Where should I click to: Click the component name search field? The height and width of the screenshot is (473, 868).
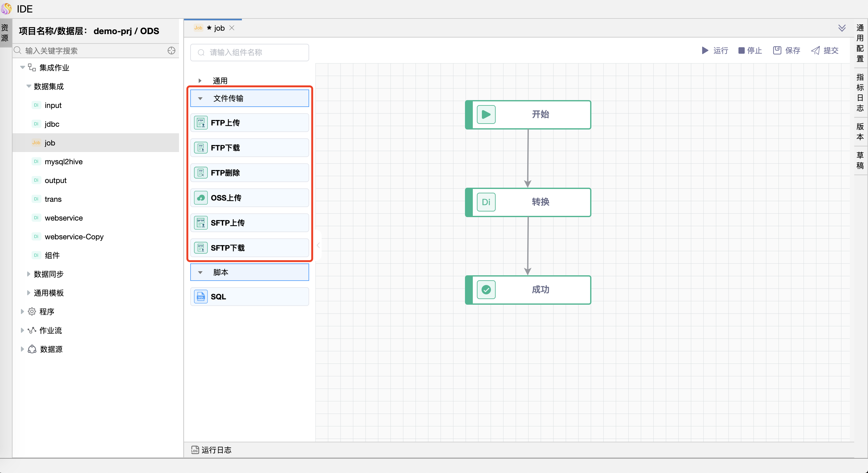click(x=249, y=53)
